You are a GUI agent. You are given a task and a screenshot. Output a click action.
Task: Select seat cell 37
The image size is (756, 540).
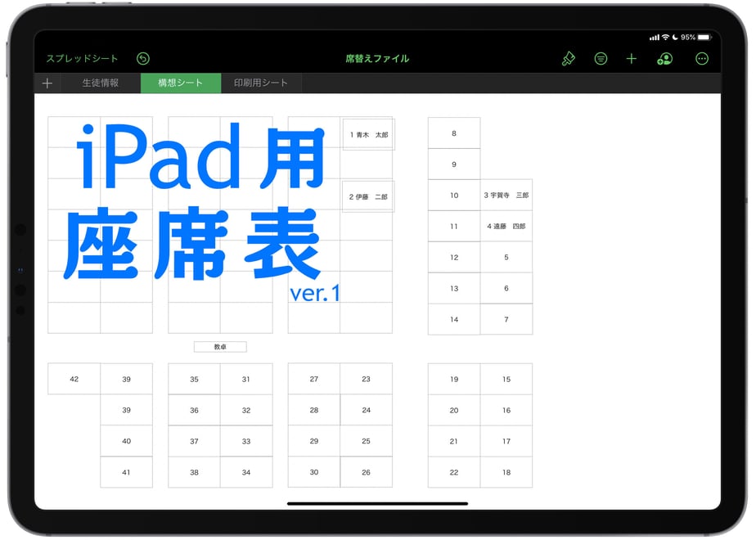click(x=194, y=441)
